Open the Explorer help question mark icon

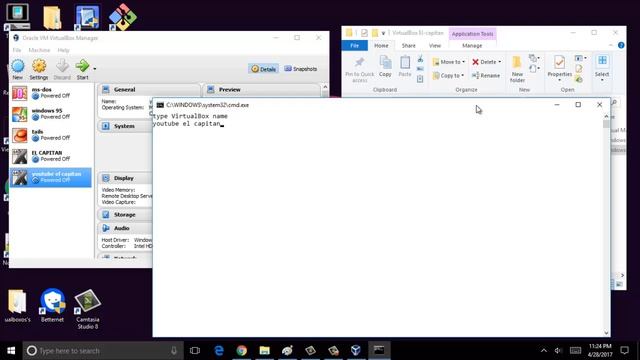(621, 46)
